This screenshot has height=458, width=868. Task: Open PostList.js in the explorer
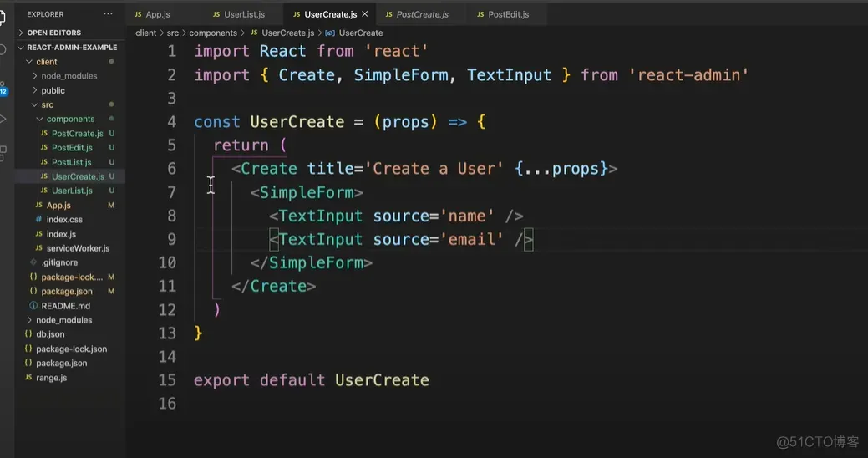(71, 162)
